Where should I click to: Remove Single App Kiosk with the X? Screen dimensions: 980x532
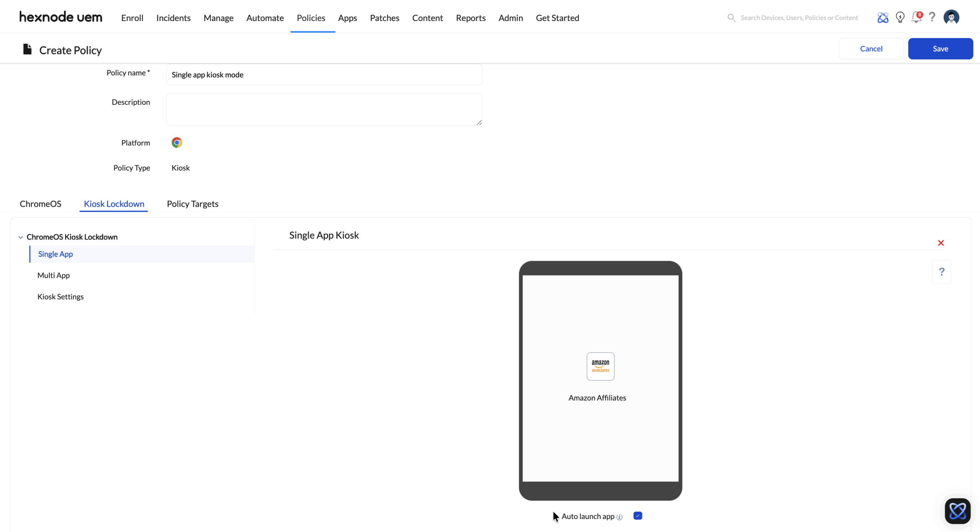pyautogui.click(x=941, y=243)
